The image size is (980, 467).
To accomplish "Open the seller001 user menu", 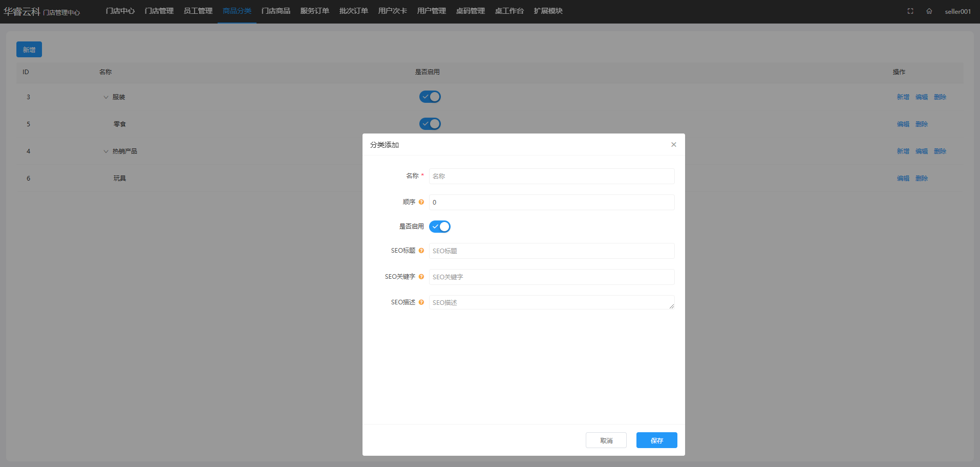I will tap(957, 11).
